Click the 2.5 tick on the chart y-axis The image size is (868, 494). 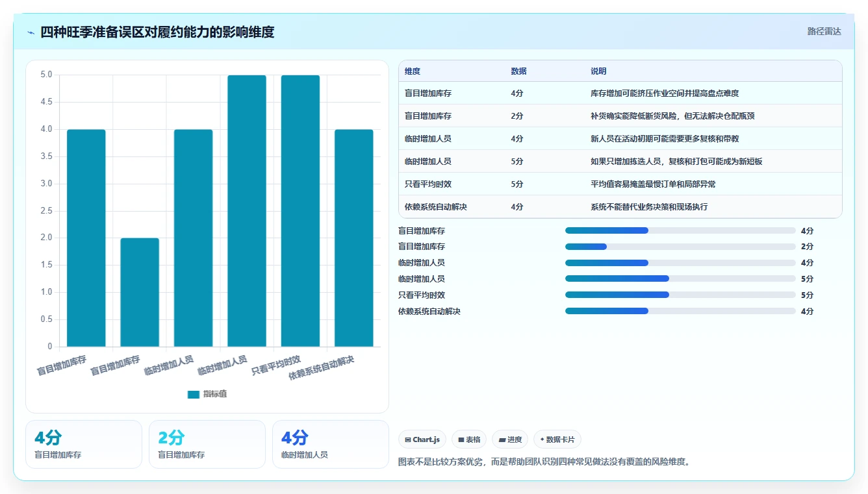[x=46, y=210]
